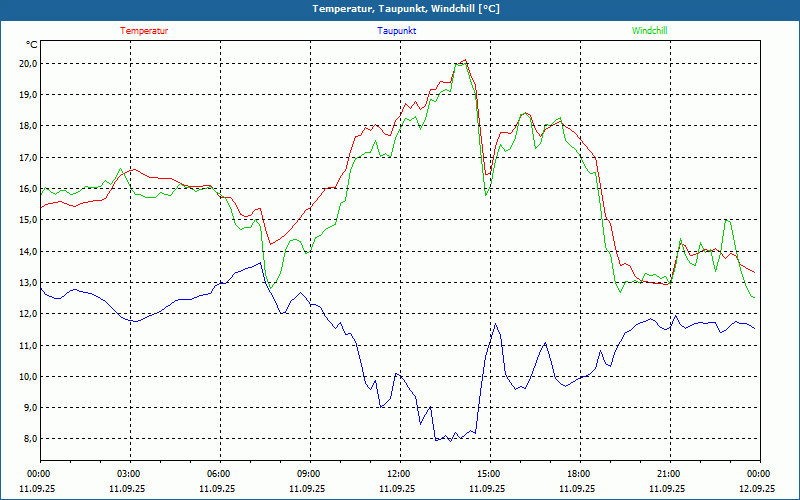Viewport: 800px width, 500px height.
Task: Click the blue dew point curve's lowest point
Action: (x=436, y=440)
